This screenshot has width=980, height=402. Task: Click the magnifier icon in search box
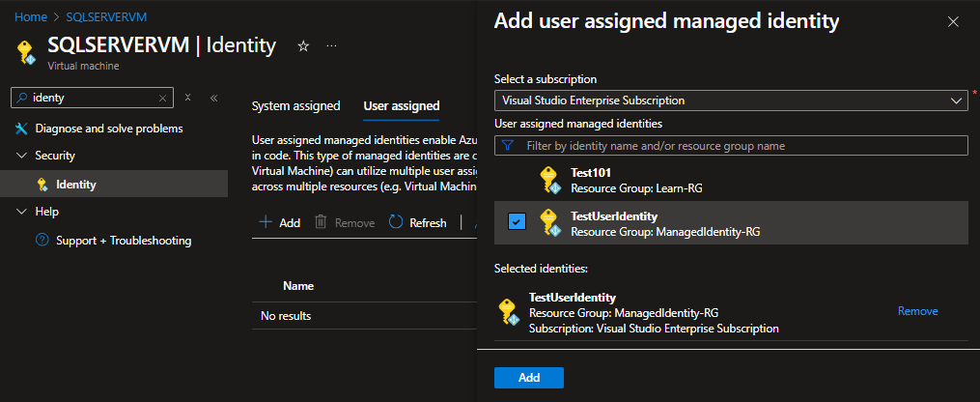pyautogui.click(x=22, y=98)
